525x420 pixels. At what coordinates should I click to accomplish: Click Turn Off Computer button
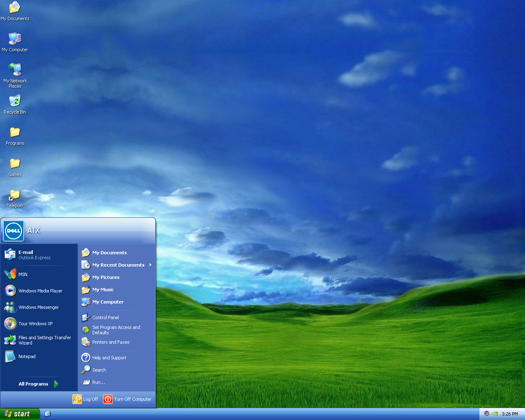tap(127, 399)
